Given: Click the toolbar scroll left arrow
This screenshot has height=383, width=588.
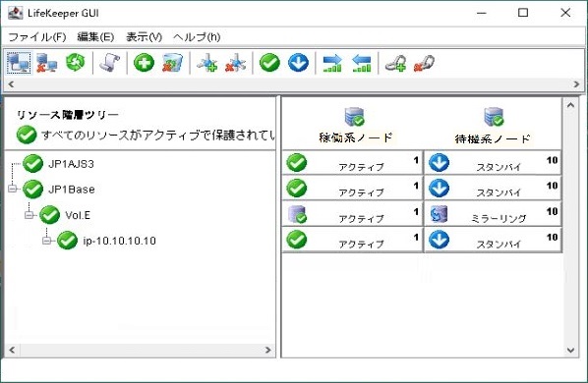Looking at the screenshot, I should click(11, 84).
